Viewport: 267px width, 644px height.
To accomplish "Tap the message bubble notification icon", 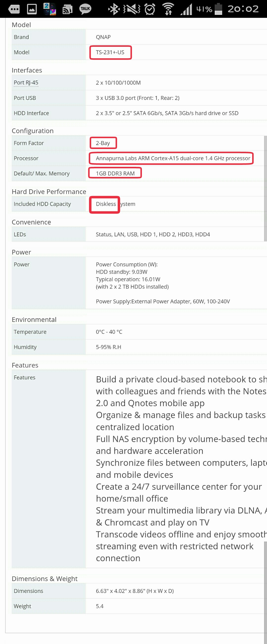I will 14,9.
